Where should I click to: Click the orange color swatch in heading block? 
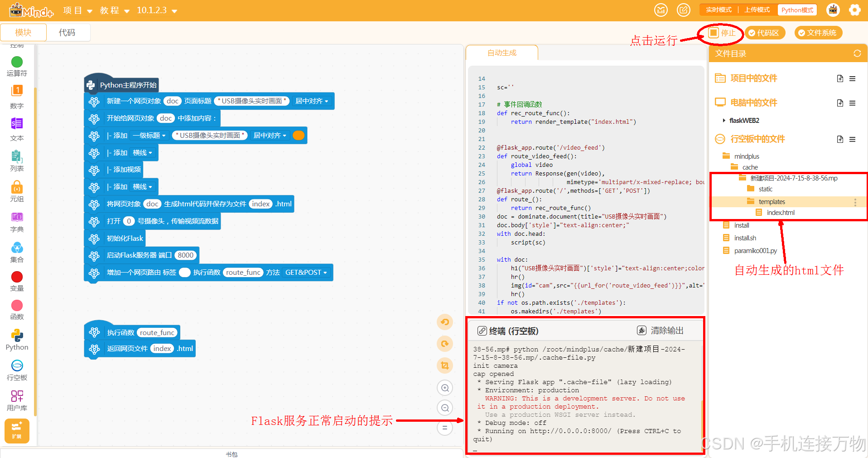(299, 135)
